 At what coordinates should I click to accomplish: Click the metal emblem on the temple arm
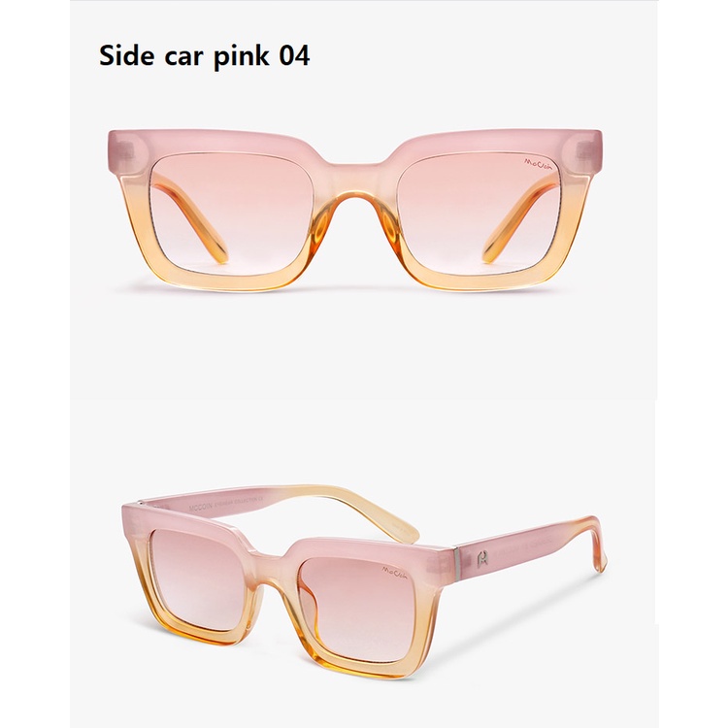click(482, 558)
